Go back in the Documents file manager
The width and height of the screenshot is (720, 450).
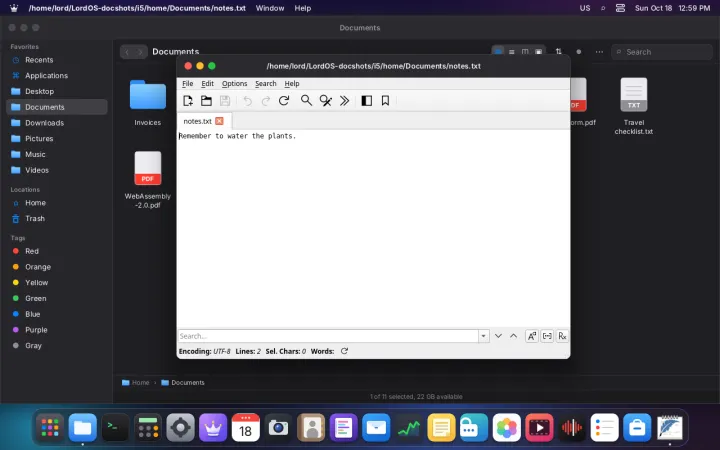(127, 52)
